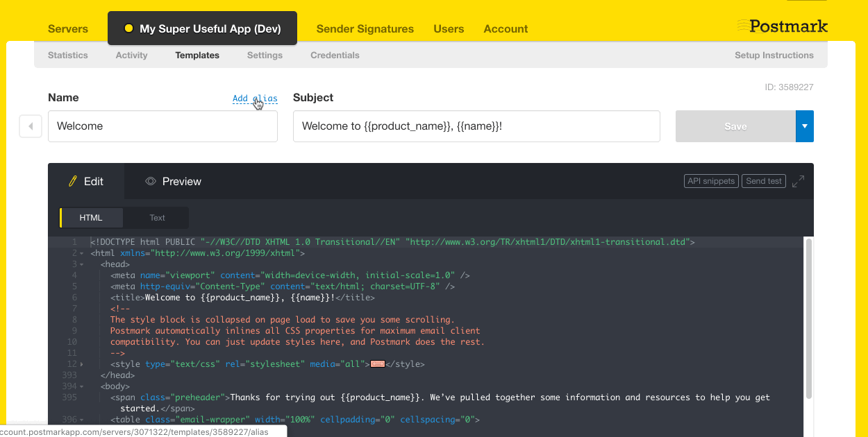This screenshot has width=868, height=437.
Task: Click the back arrow beside the Name field
Action: (x=31, y=126)
